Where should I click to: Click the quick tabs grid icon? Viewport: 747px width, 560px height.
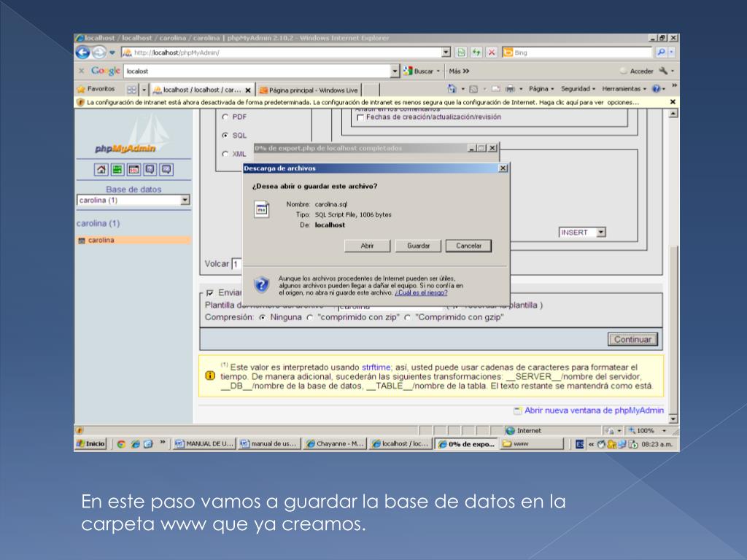(131, 90)
